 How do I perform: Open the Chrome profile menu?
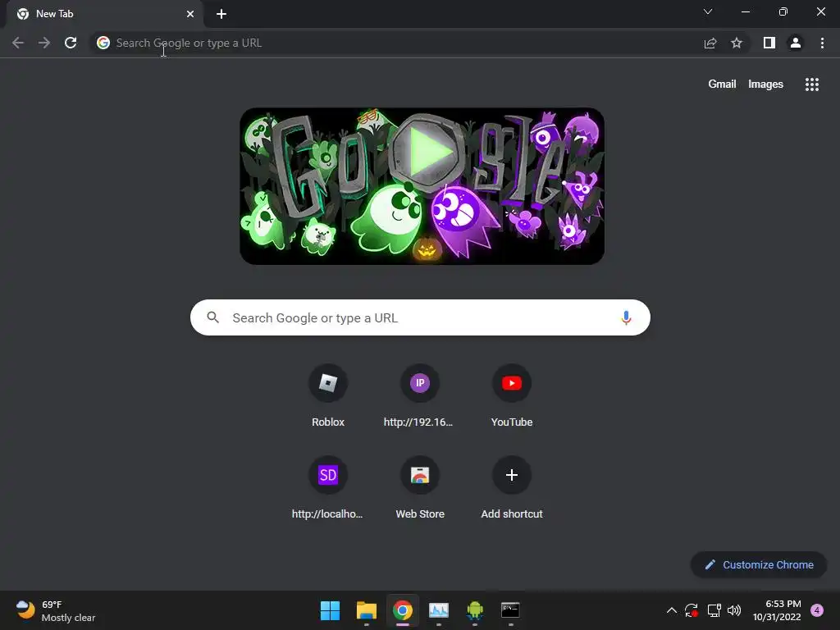tap(796, 43)
